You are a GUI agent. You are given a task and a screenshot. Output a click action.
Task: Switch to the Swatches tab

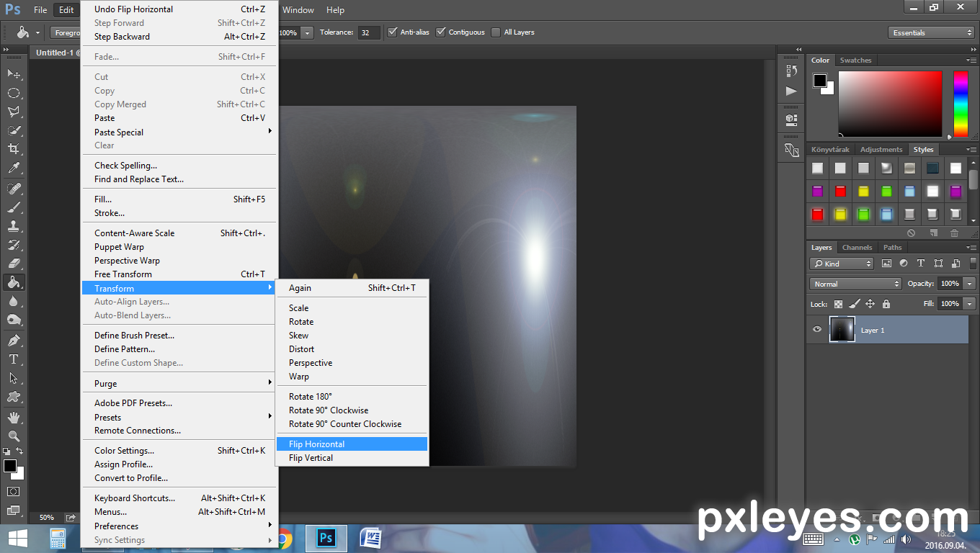coord(855,60)
